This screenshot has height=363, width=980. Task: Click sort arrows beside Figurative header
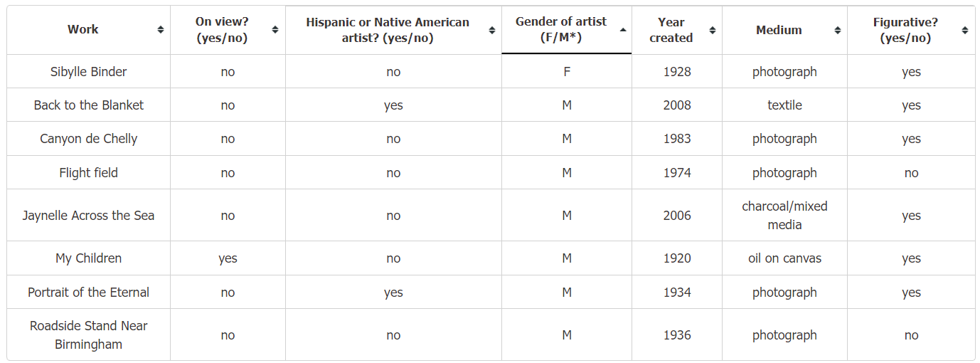pos(965,30)
